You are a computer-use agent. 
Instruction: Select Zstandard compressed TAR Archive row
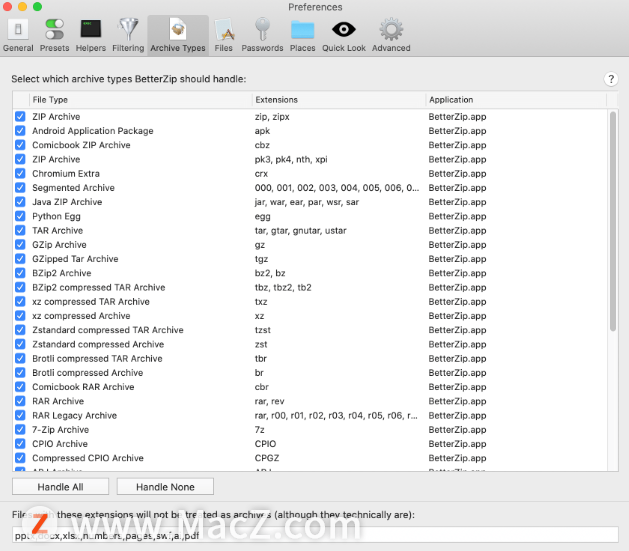pos(310,330)
